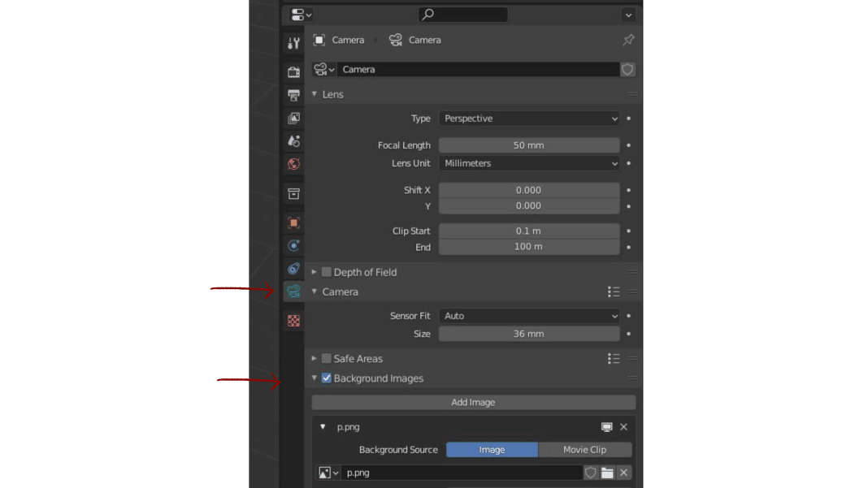Open the Object properties tab
The height and width of the screenshot is (488, 868).
point(293,223)
